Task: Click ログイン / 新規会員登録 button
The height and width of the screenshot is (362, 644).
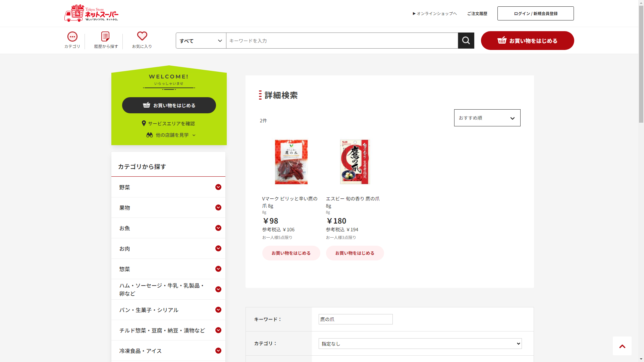Action: click(535, 13)
